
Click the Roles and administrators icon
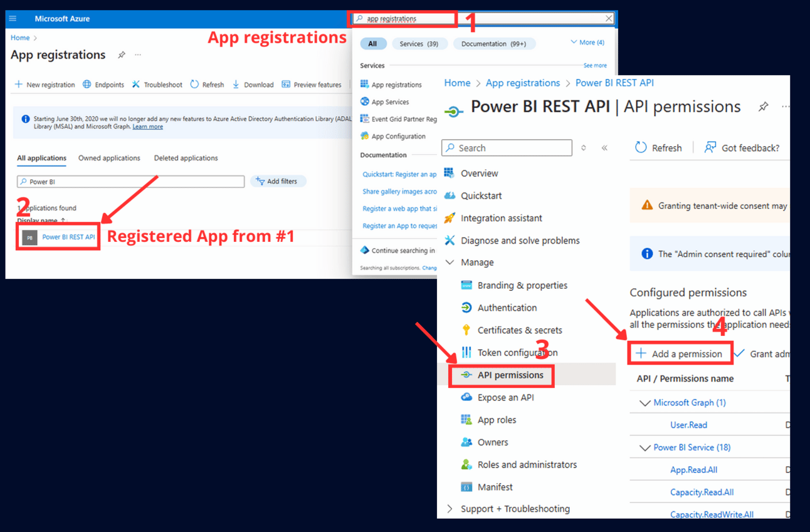point(466,465)
